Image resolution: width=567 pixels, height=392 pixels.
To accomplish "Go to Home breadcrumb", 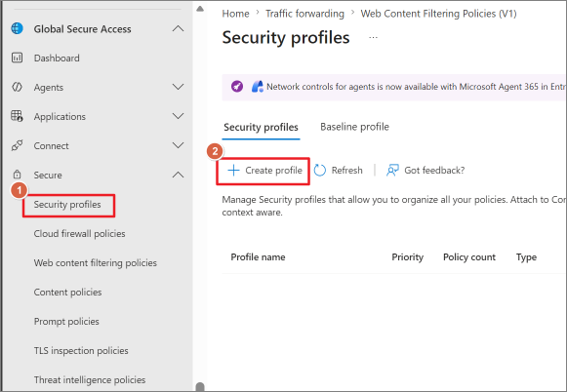I will click(235, 14).
